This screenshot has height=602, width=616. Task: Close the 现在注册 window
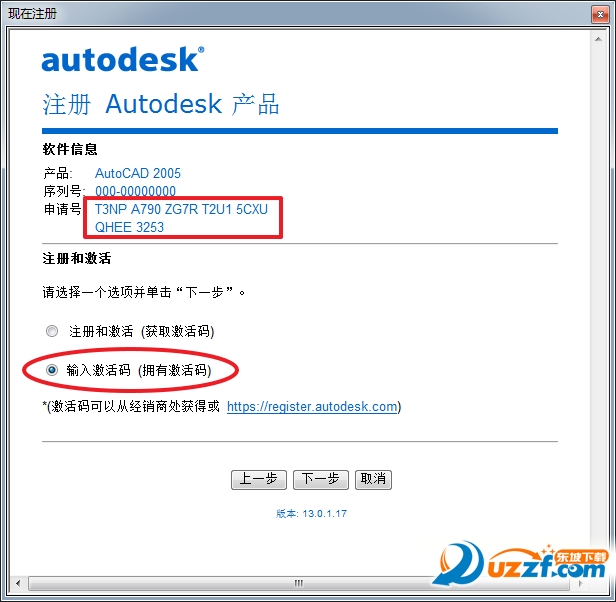pos(600,15)
